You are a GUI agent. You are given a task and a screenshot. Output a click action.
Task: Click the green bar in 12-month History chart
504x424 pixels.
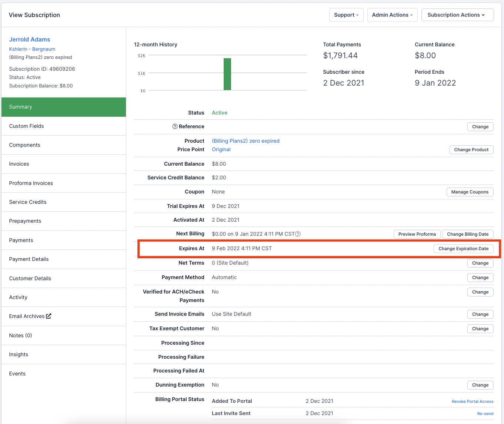(227, 74)
